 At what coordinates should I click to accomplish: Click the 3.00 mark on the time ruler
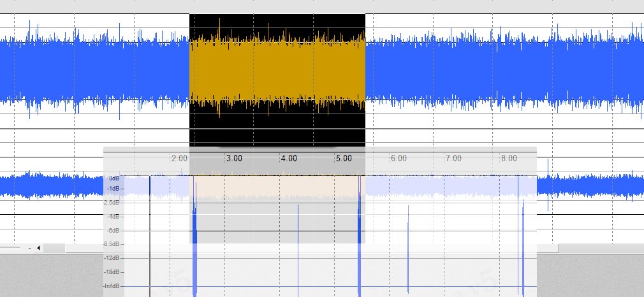[x=235, y=158]
